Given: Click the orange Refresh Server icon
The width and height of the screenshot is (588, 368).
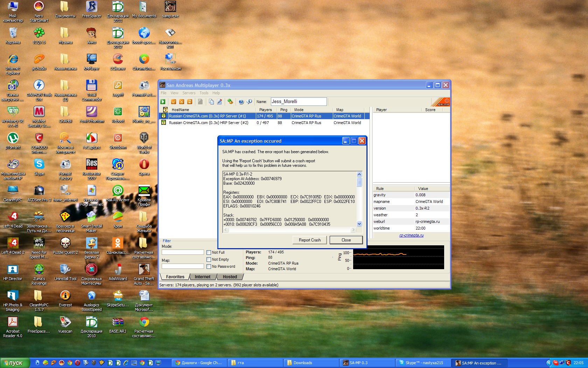Looking at the screenshot, I should click(x=190, y=102).
